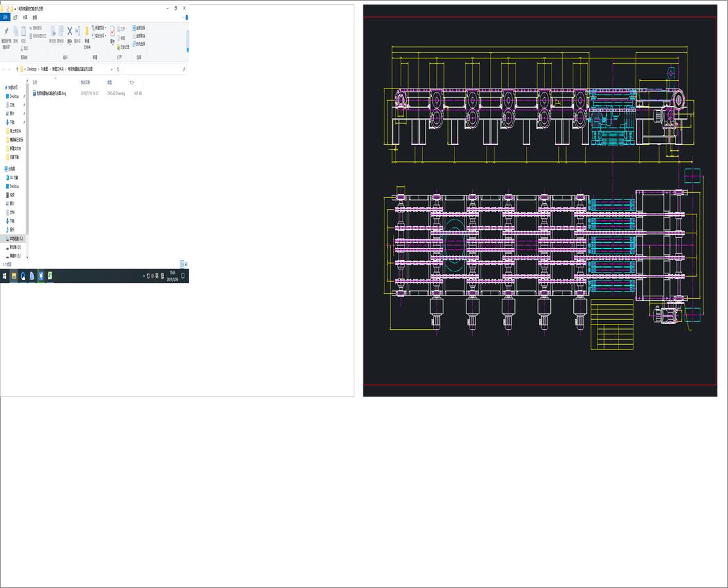The height and width of the screenshot is (588, 728).
Task: Select Desktop under Quick access
Action: [14, 96]
